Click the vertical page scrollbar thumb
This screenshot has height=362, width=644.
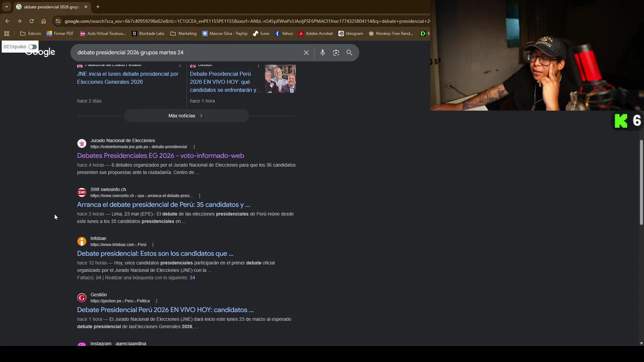tap(641, 183)
